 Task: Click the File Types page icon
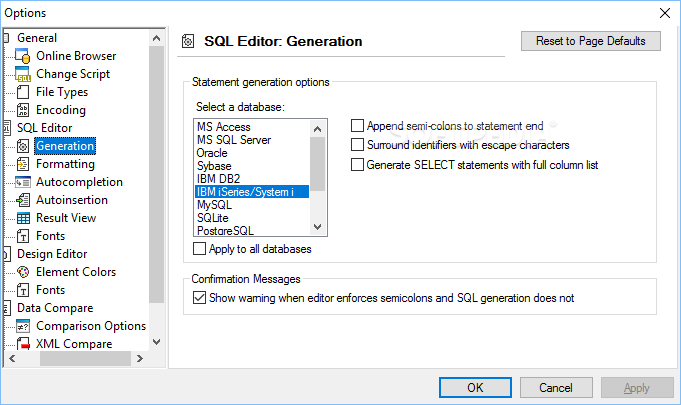(x=23, y=92)
